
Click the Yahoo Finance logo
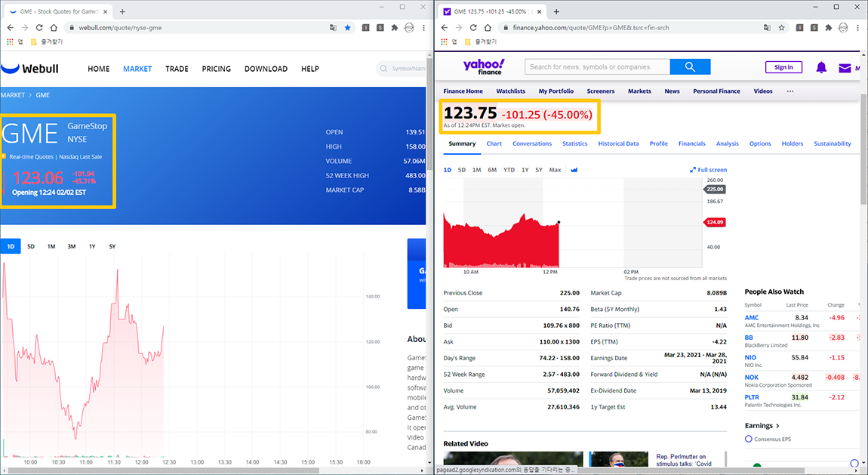click(484, 67)
